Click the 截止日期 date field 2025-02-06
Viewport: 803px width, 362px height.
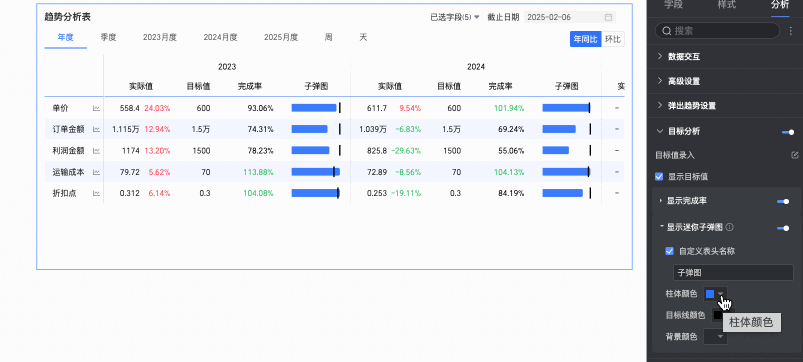[x=569, y=17]
